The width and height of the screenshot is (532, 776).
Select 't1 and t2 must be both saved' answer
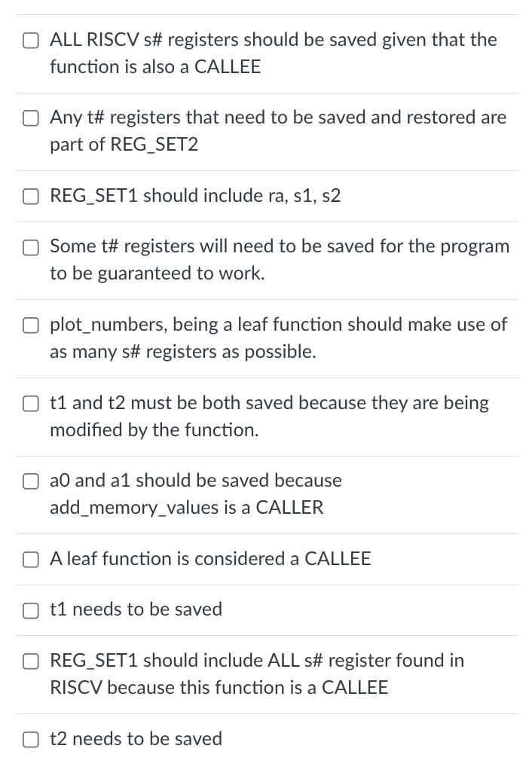click(31, 404)
